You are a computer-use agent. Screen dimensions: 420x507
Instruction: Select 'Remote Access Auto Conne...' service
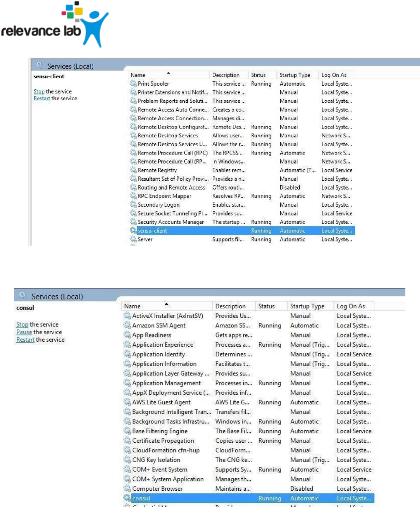(173, 110)
